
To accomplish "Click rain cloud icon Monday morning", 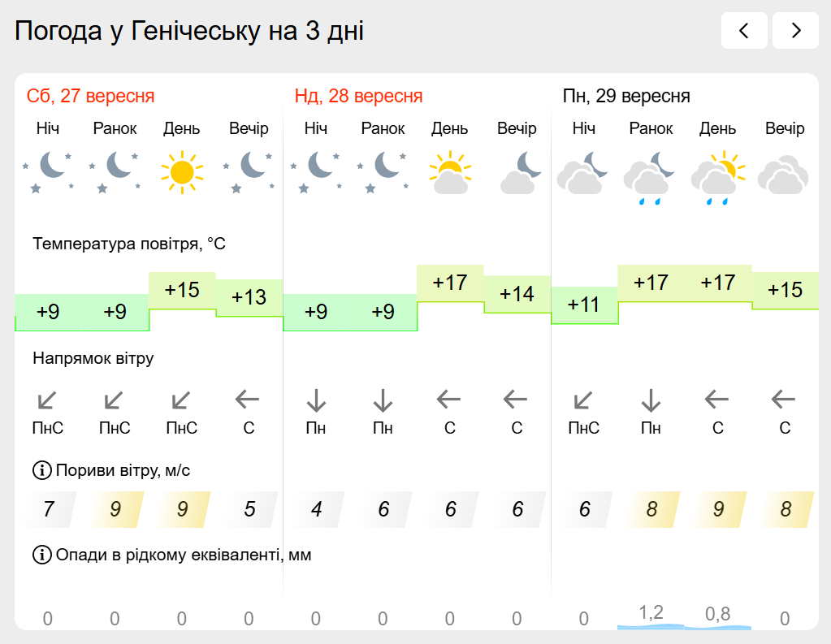I will coord(651,178).
